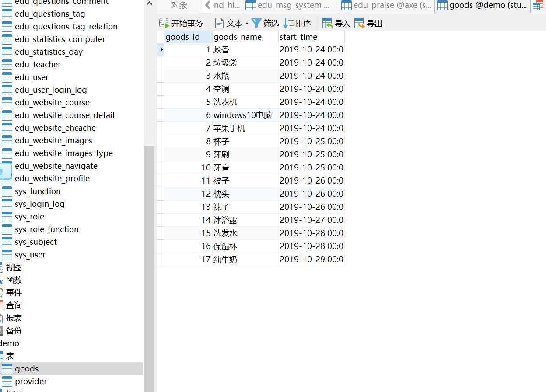
Task: Click the goods_id column header
Action: (189, 37)
